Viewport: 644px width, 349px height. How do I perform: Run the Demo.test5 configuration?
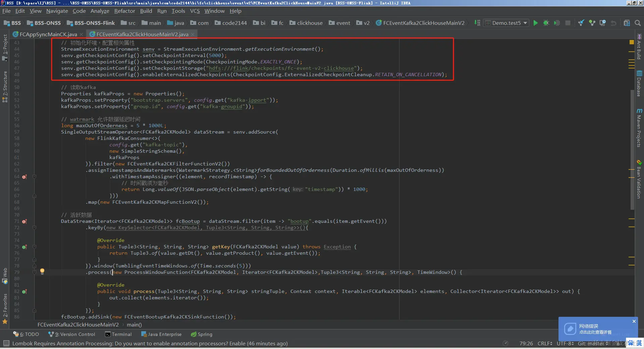tap(535, 23)
